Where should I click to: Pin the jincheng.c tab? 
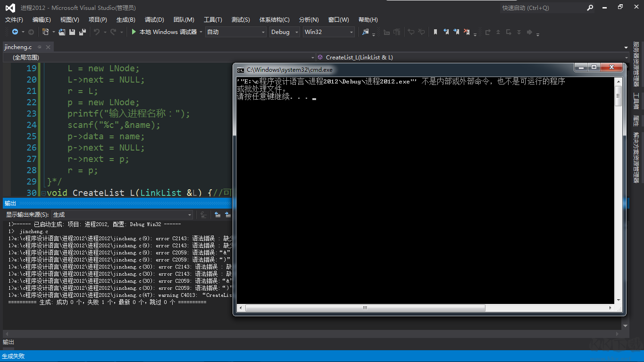(40, 47)
